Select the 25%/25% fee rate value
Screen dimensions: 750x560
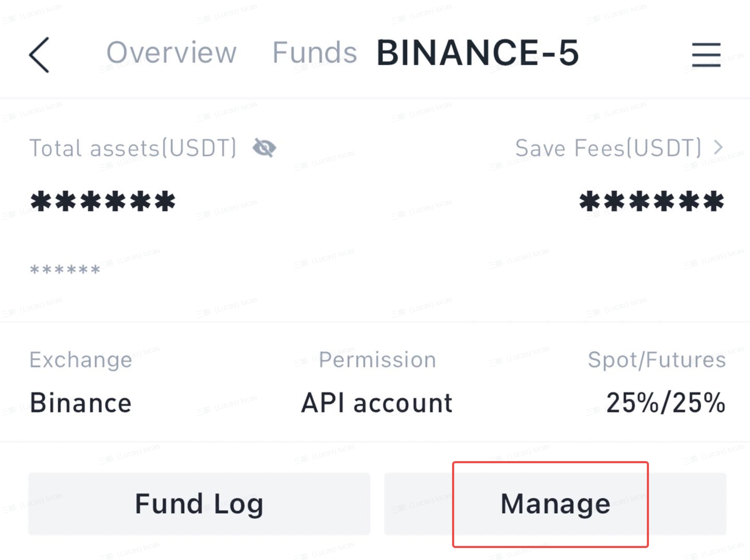666,403
